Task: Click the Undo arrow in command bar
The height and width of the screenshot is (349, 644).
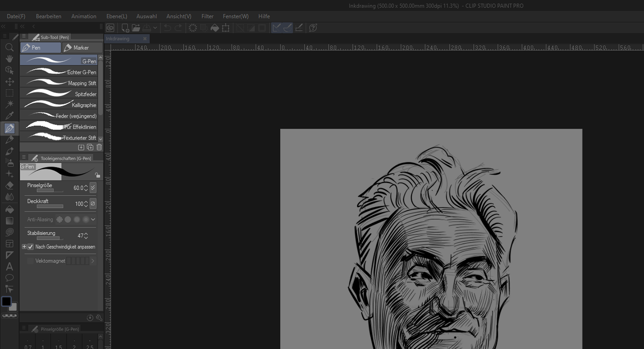Action: [x=167, y=28]
